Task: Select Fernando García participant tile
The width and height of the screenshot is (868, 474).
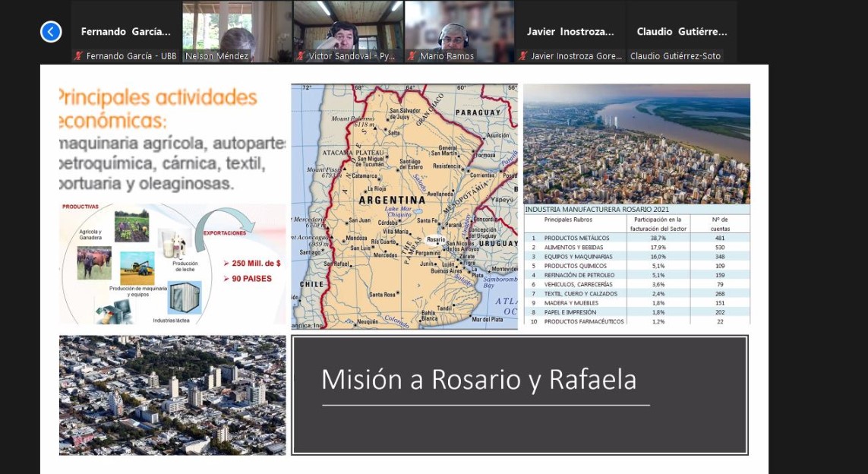Action: point(126,32)
